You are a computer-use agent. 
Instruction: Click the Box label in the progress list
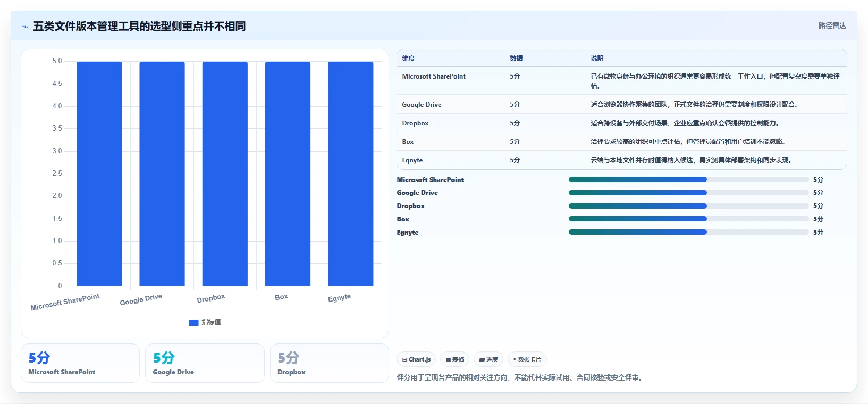click(403, 219)
